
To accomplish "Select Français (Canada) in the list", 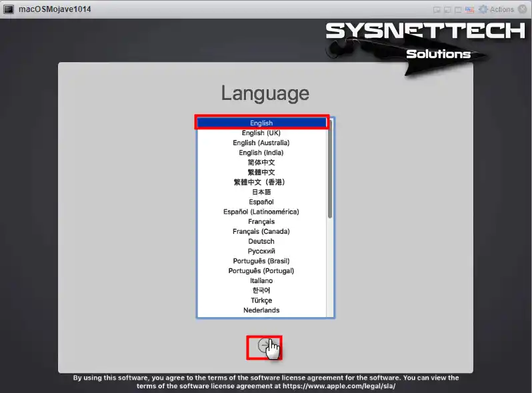I will point(261,231).
